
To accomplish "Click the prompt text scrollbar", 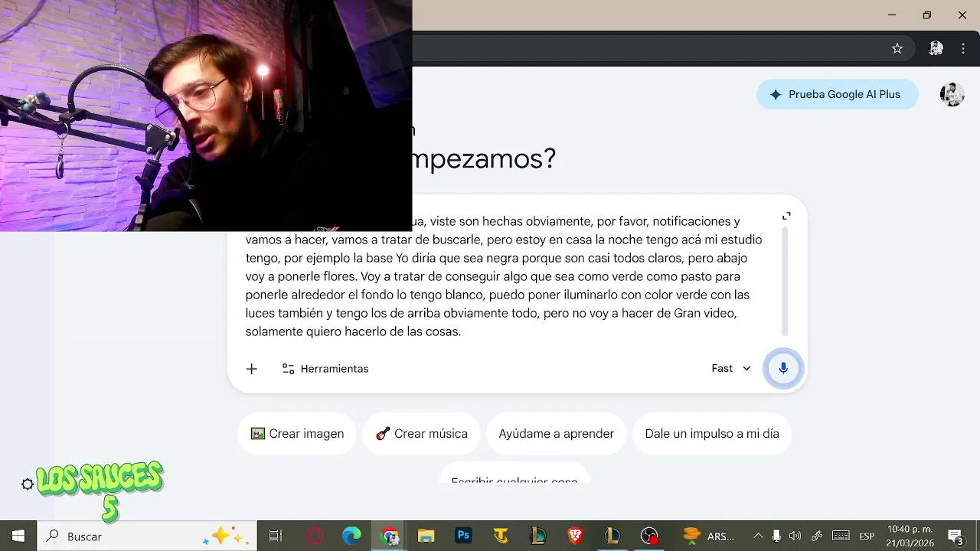I will (x=784, y=279).
